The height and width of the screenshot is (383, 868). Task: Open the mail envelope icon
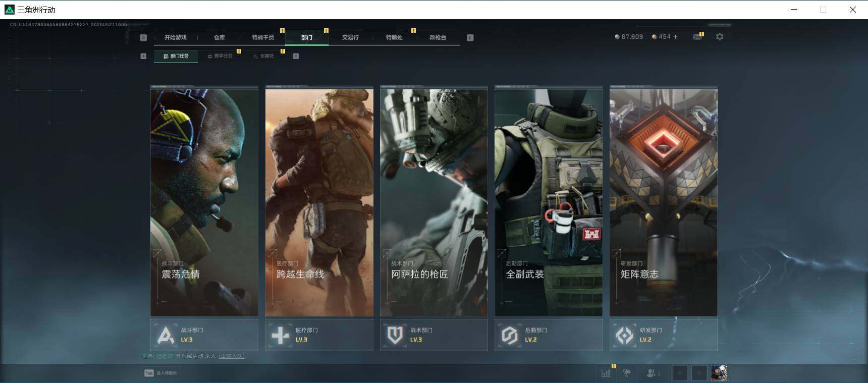coord(697,37)
